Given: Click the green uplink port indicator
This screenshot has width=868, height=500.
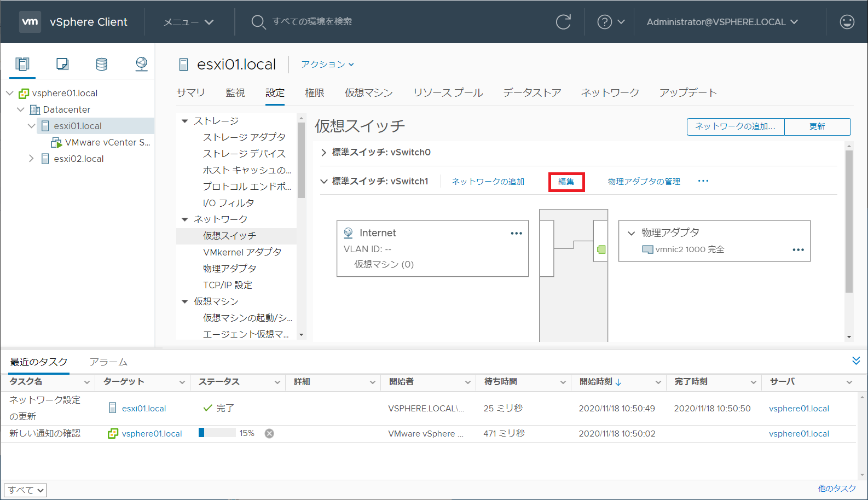Looking at the screenshot, I should (x=601, y=249).
